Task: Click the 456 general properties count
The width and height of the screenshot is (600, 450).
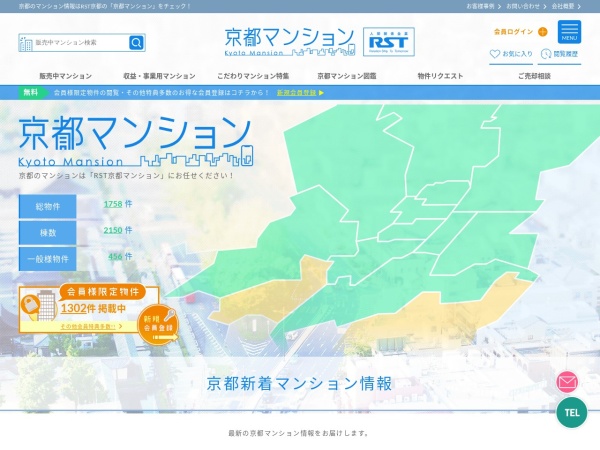Action: tap(116, 256)
